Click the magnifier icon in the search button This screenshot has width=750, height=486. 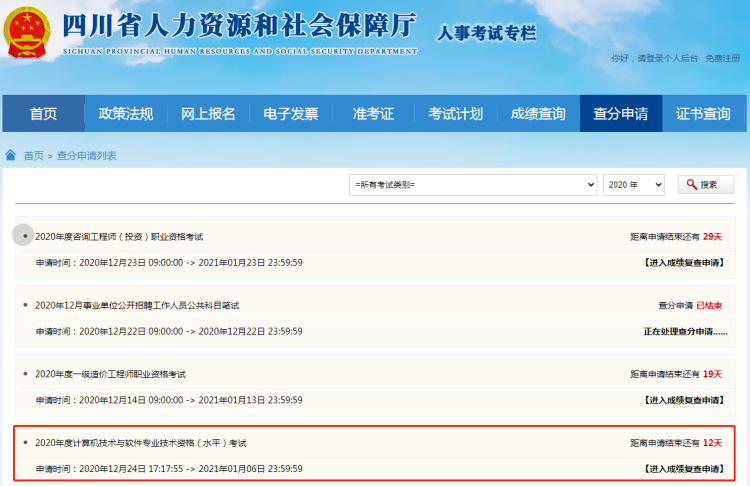click(x=691, y=185)
